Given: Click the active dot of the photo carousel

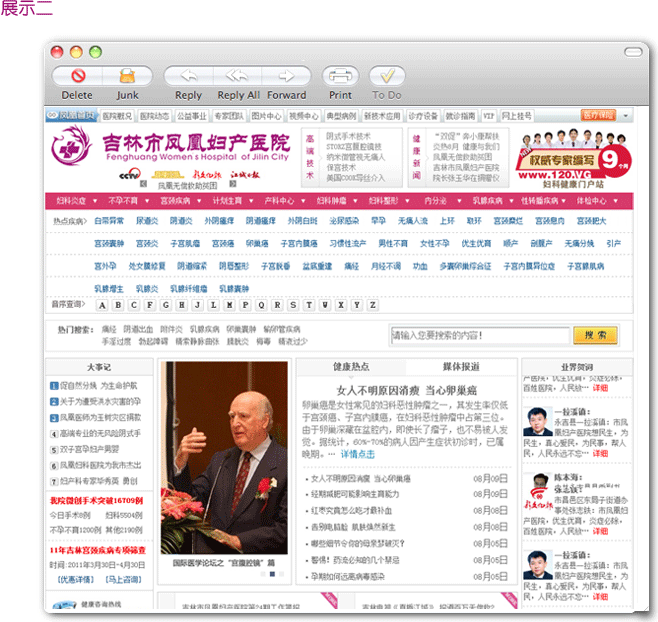Looking at the screenshot, I should [272, 574].
